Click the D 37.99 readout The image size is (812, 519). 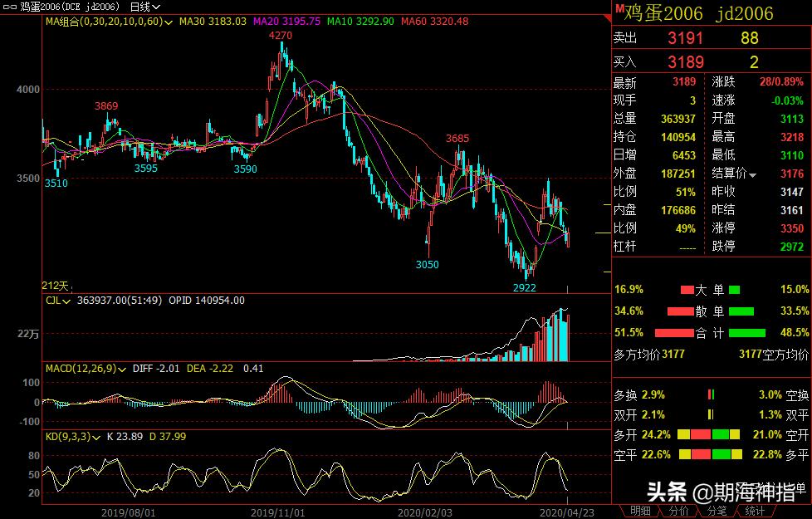[167, 437]
